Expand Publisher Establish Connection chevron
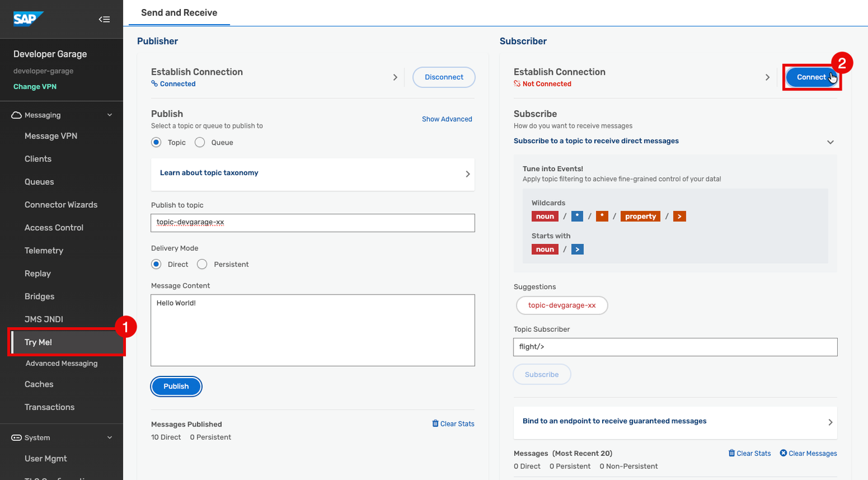The height and width of the screenshot is (480, 868). coord(395,77)
